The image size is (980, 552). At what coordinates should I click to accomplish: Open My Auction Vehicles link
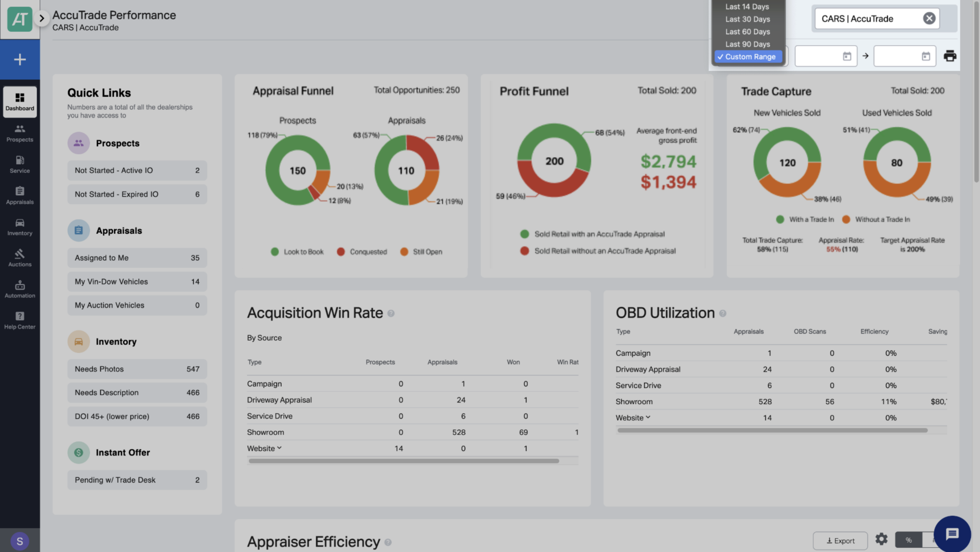(137, 305)
